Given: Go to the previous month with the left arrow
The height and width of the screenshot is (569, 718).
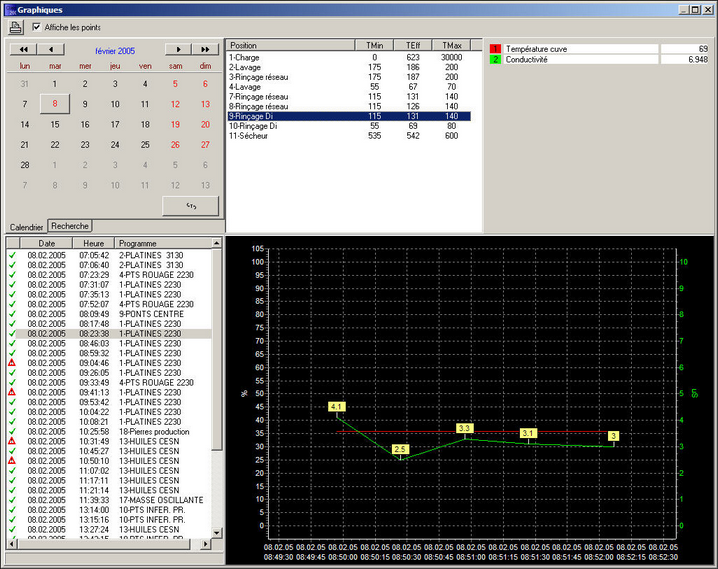Looking at the screenshot, I should [51, 49].
